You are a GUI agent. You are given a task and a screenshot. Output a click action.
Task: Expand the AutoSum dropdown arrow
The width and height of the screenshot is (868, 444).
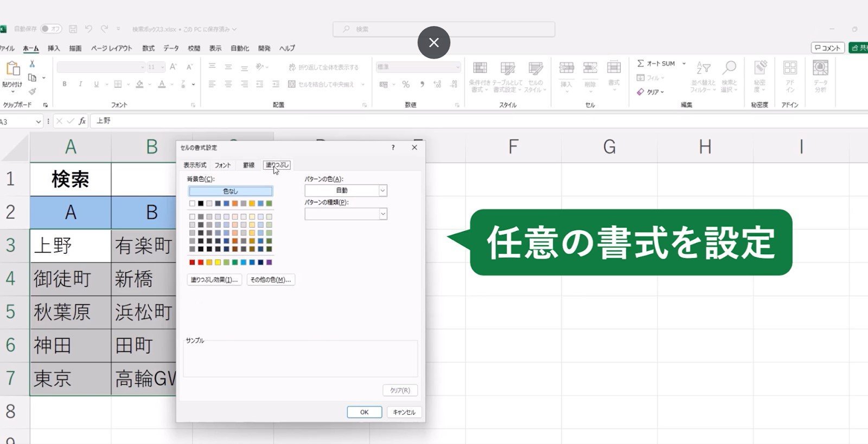point(684,63)
